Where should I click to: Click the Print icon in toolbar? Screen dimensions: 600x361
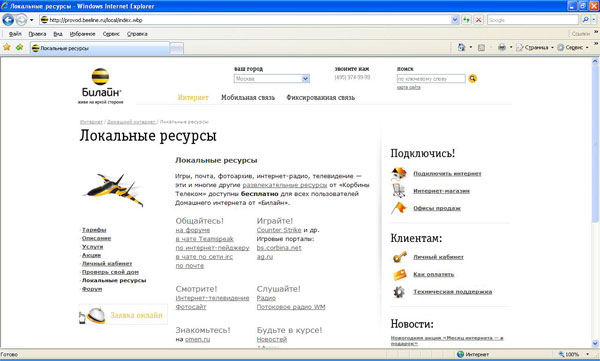502,47
